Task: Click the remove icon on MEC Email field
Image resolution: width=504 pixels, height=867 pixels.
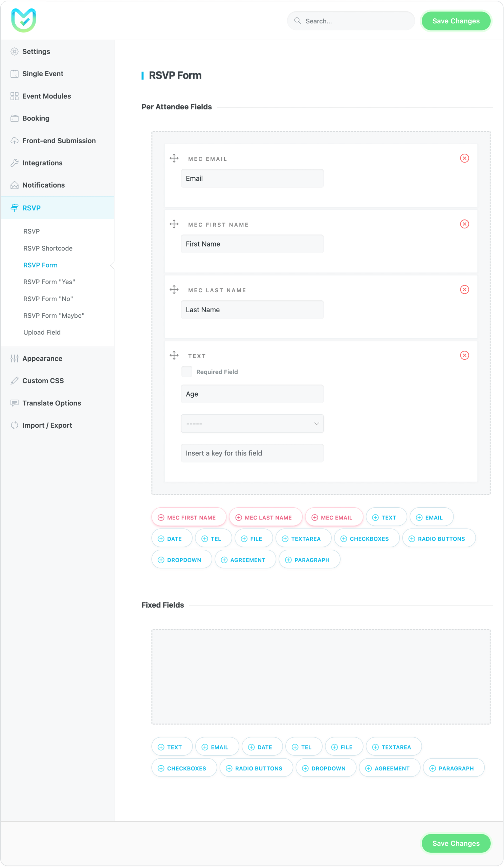Action: coord(464,158)
